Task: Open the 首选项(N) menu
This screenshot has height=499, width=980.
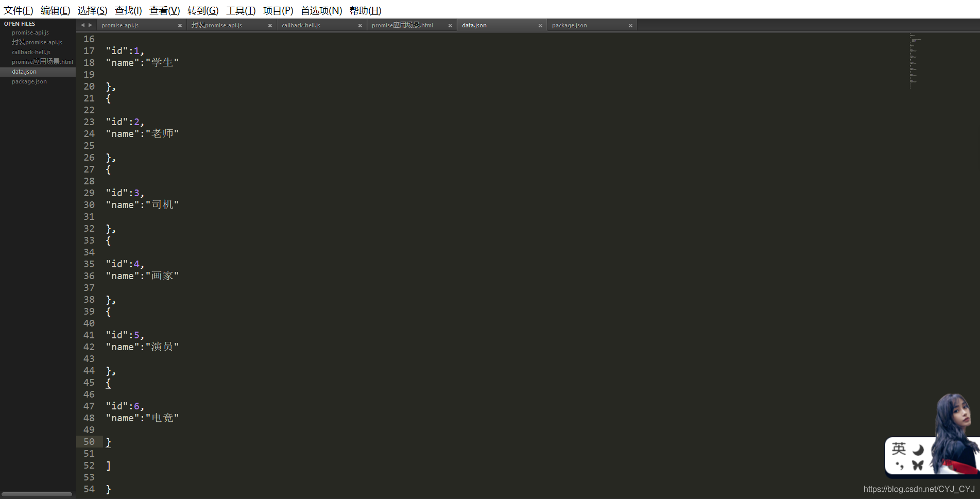Action: click(321, 10)
